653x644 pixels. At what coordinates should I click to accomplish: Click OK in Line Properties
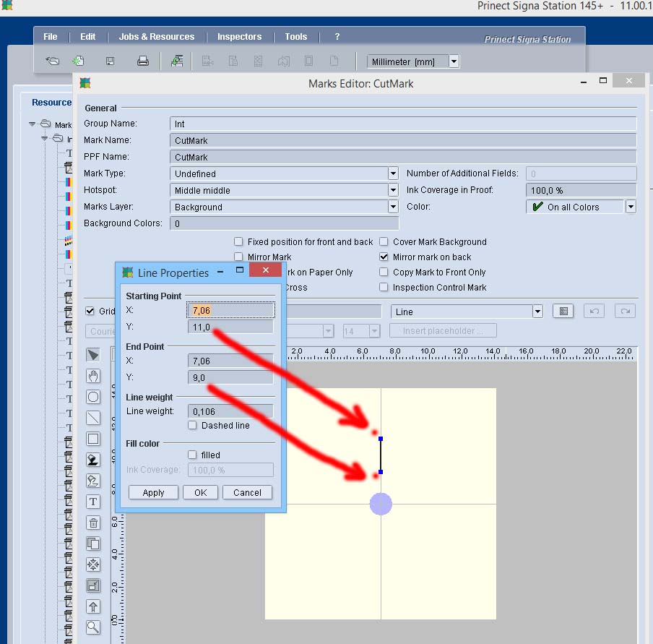click(x=200, y=492)
